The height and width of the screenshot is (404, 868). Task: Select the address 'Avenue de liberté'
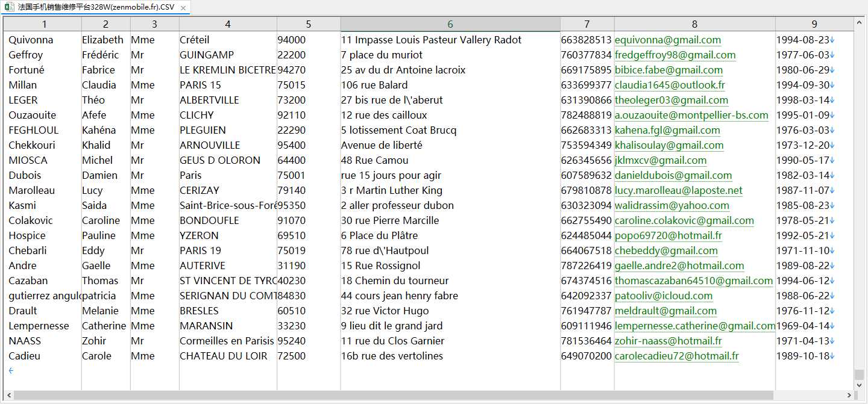coord(382,145)
